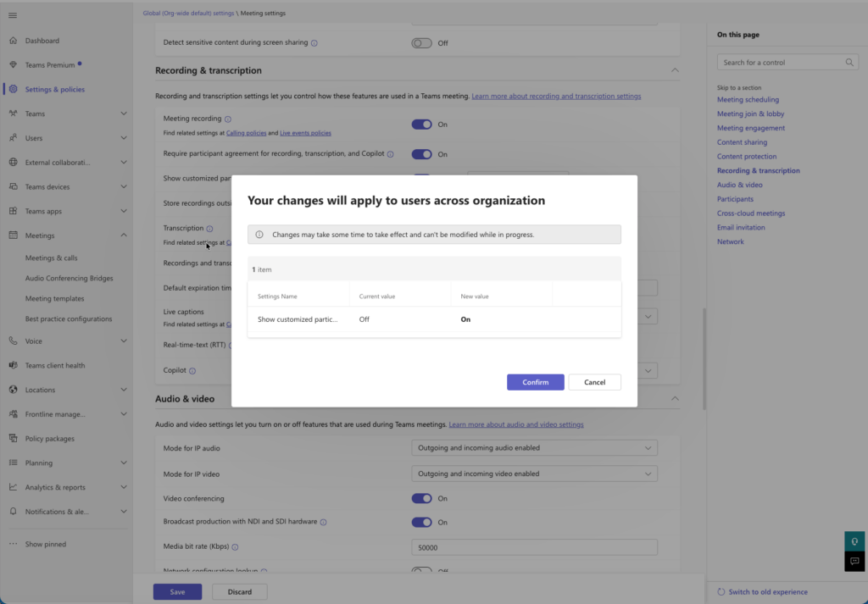
Task: Click the feedback chat icon at bottom right
Action: tap(854, 561)
